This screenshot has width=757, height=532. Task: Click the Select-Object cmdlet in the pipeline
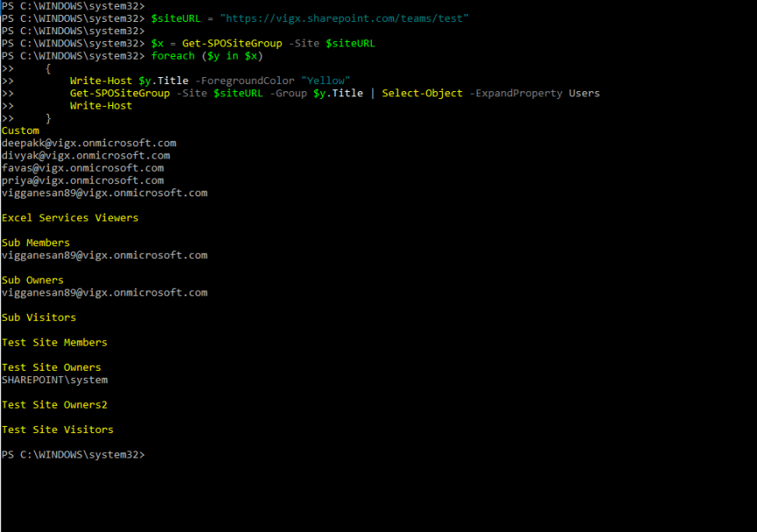[x=422, y=93]
